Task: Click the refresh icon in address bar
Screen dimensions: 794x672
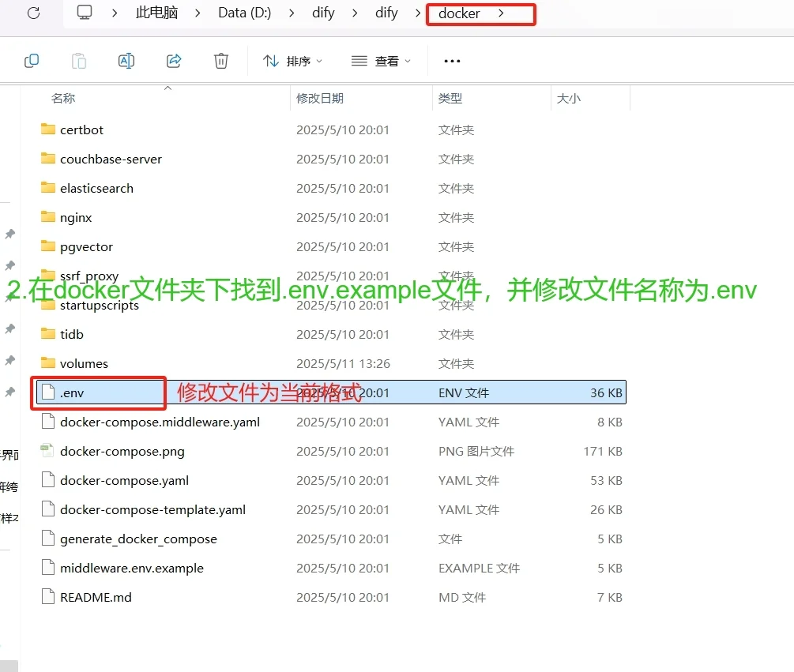Action: [33, 13]
